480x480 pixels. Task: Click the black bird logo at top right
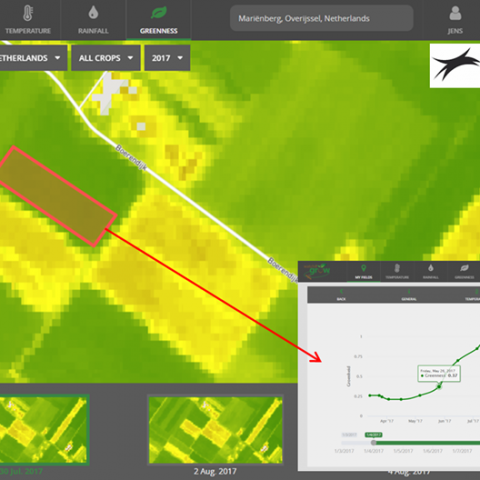455,66
